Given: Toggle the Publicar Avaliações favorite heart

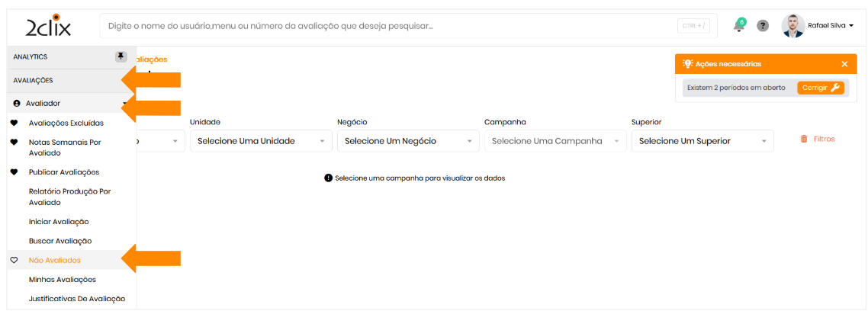Looking at the screenshot, I should point(14,172).
